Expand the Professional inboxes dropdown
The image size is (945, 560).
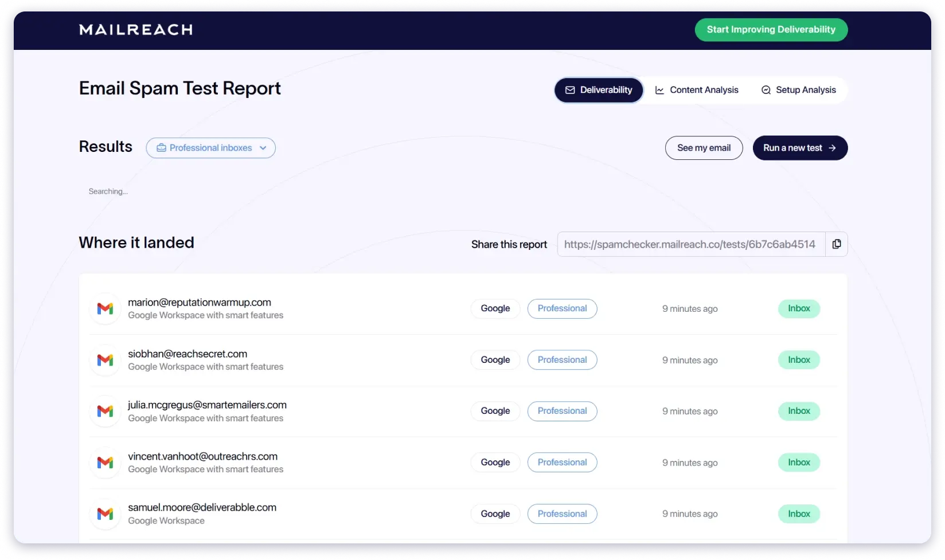click(x=210, y=148)
